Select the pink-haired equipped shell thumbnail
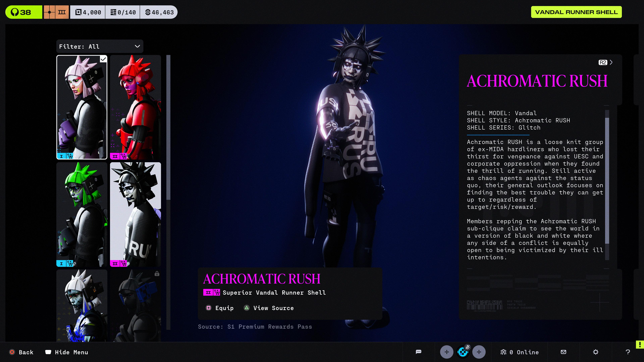 point(82,107)
